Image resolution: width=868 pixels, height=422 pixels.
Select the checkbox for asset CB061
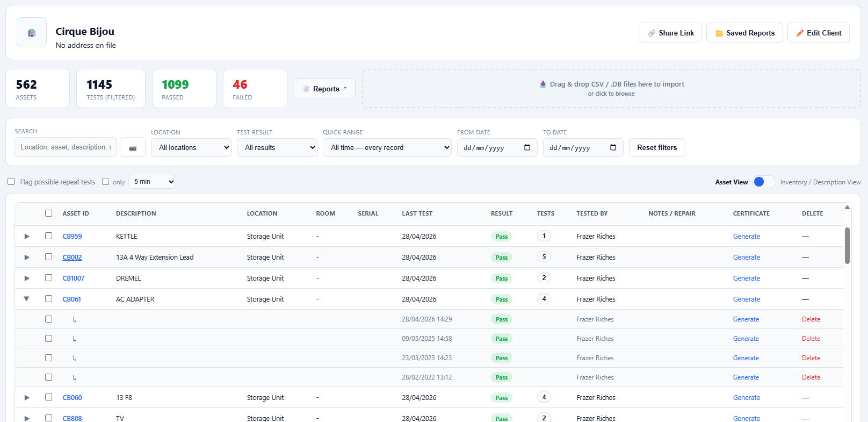pos(49,299)
